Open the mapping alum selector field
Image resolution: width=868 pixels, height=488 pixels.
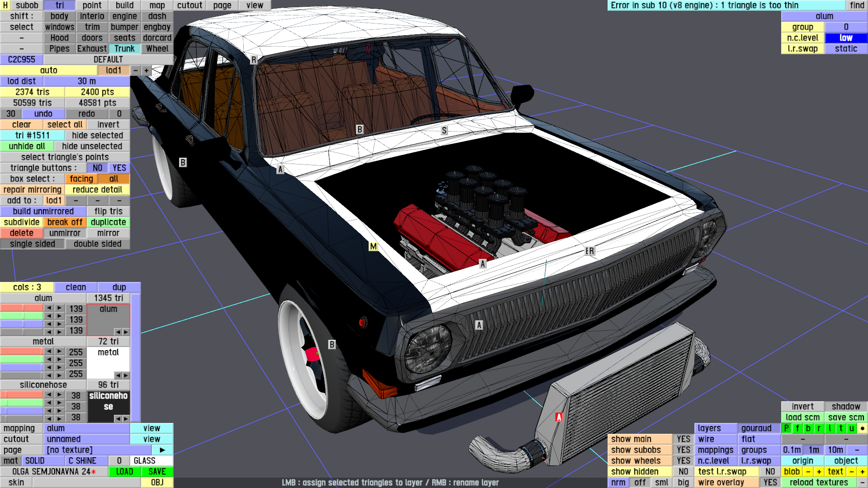click(87, 428)
